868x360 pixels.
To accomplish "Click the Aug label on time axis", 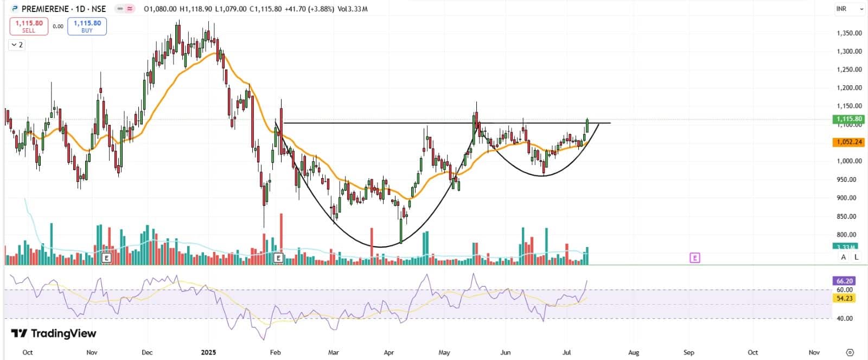I will (x=633, y=352).
